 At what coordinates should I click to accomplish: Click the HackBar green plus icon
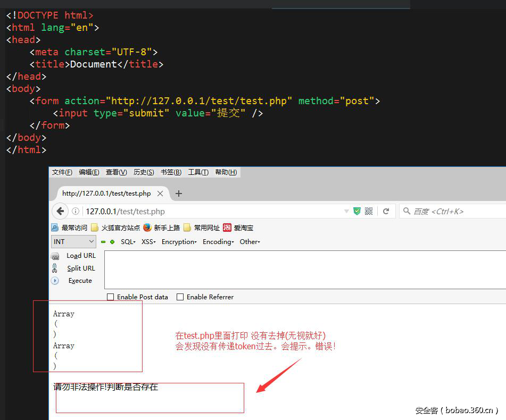[112, 242]
